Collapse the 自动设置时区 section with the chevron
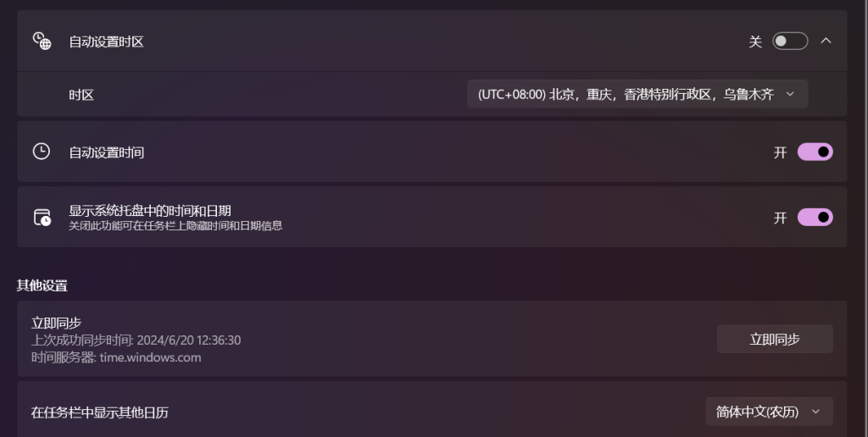The height and width of the screenshot is (437, 868). click(826, 41)
